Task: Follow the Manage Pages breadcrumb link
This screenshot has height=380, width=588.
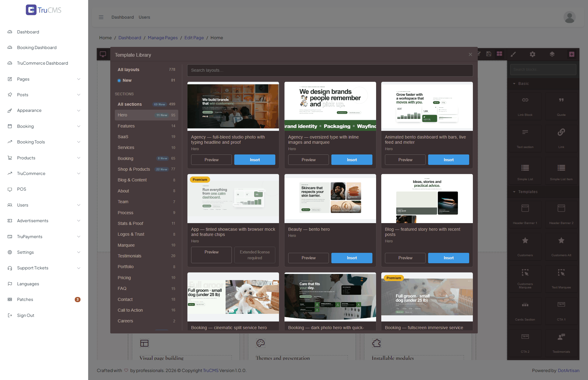Action: click(x=163, y=38)
